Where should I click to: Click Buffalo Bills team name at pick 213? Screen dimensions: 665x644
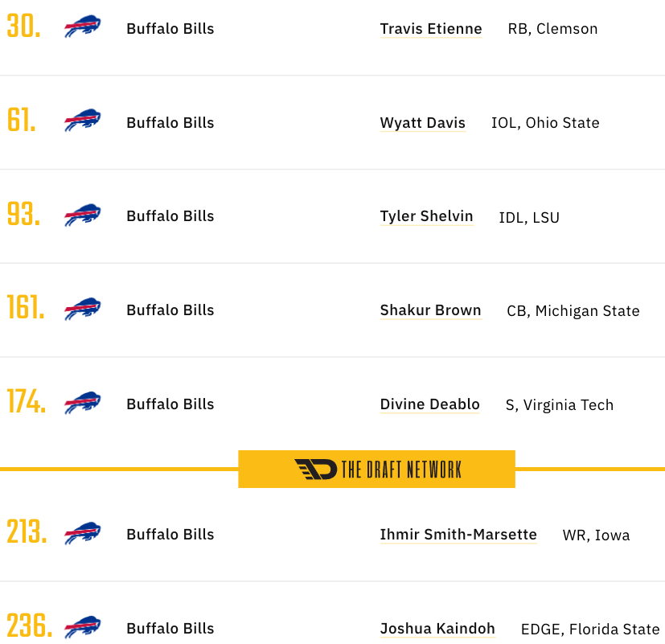170,535
